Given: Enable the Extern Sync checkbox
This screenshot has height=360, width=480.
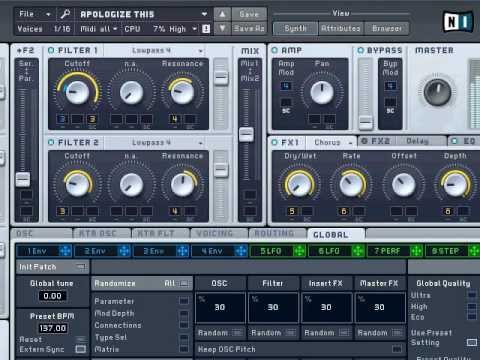Looking at the screenshot, I should pos(80,349).
